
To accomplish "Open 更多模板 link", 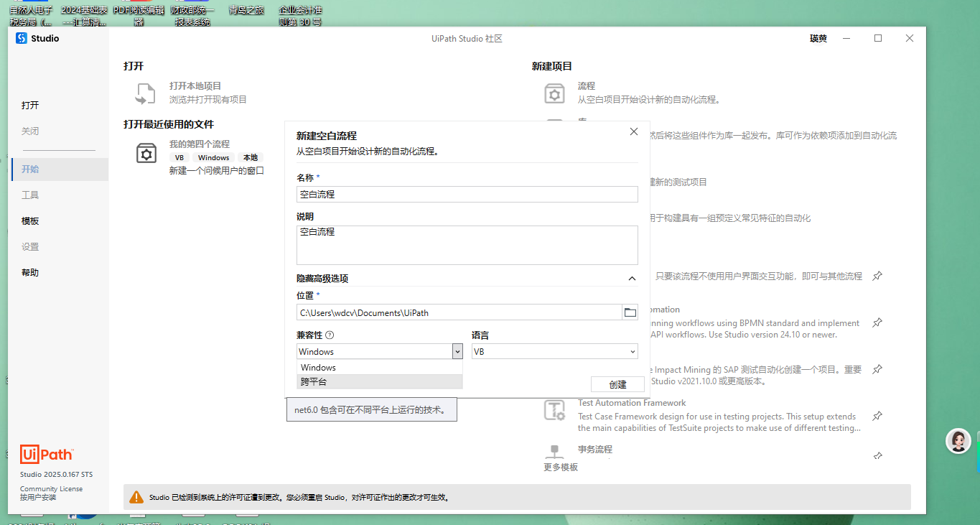I will [x=561, y=468].
